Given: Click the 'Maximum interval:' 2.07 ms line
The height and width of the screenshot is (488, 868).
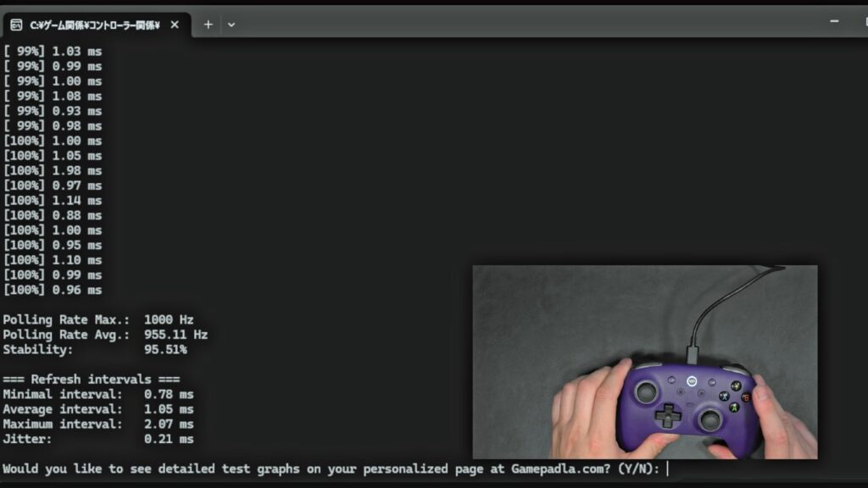Looking at the screenshot, I should [98, 424].
